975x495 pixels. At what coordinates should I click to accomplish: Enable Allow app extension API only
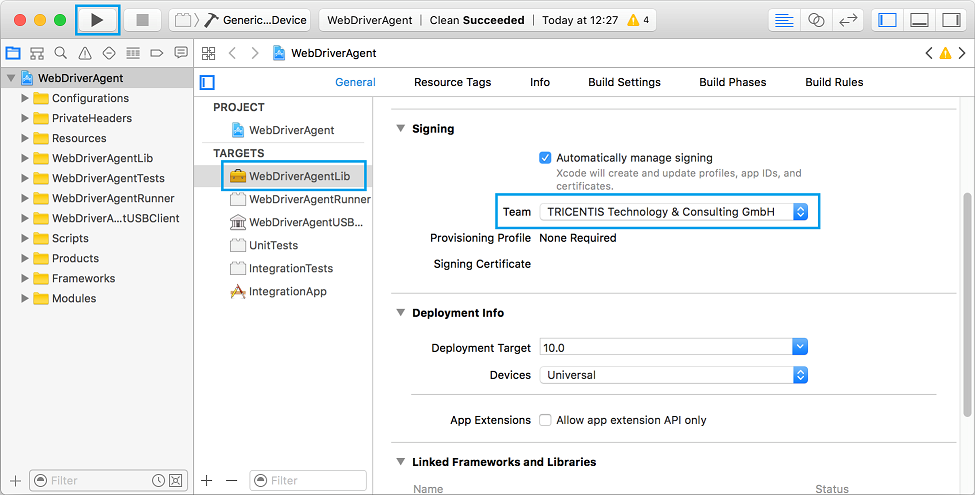click(x=545, y=420)
